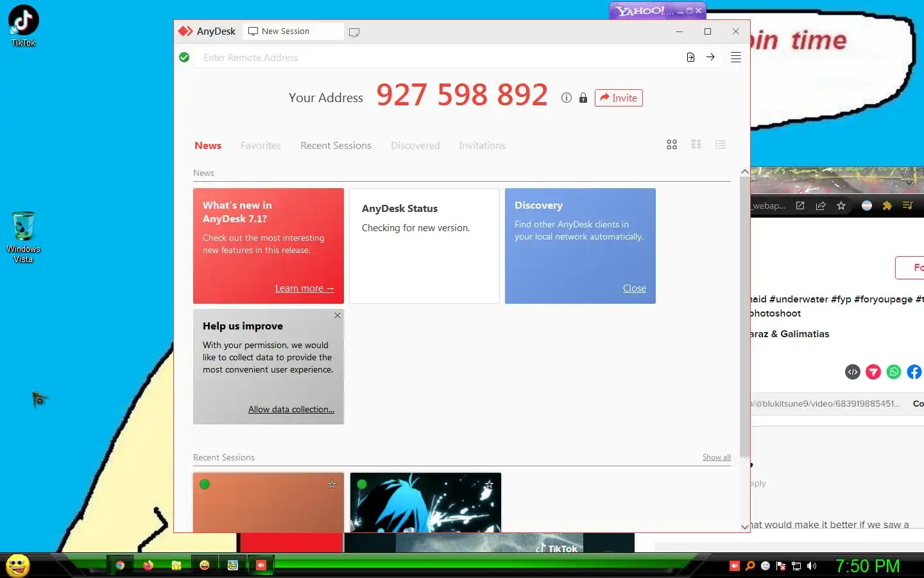Click the Allow data collection link

pos(291,409)
